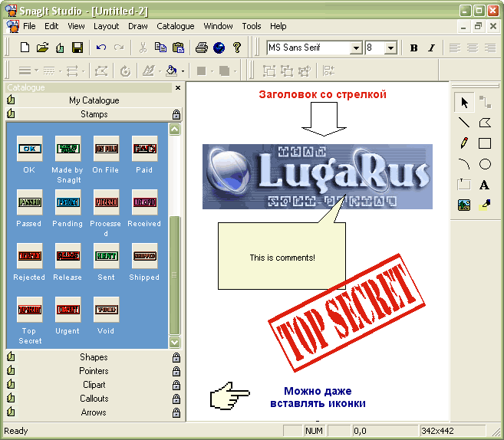
Task: Open the Layout menu
Action: (x=106, y=26)
